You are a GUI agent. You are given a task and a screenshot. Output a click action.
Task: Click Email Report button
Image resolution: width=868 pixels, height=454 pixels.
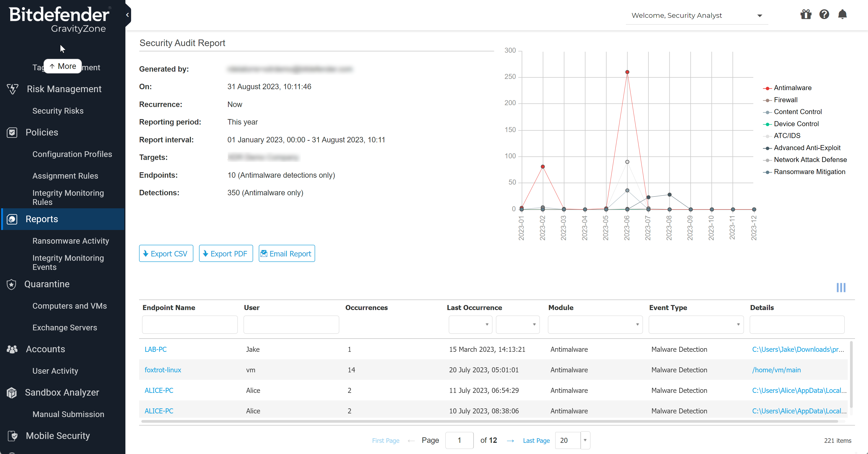(x=287, y=253)
